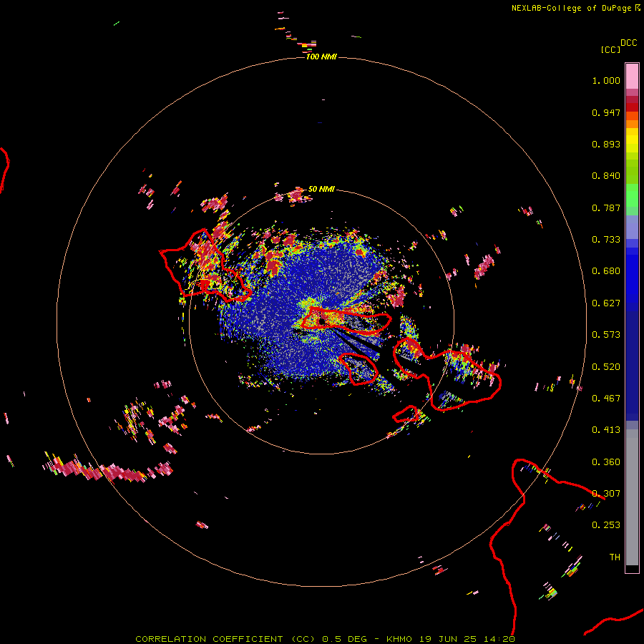The image size is (644, 644).
Task: Click the DCC label above color scale
Action: 629,43
